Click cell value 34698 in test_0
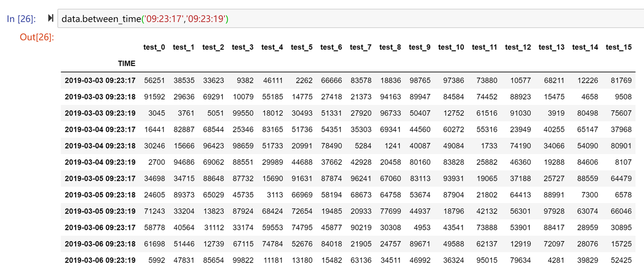This screenshot has width=644, height=276. (x=155, y=179)
